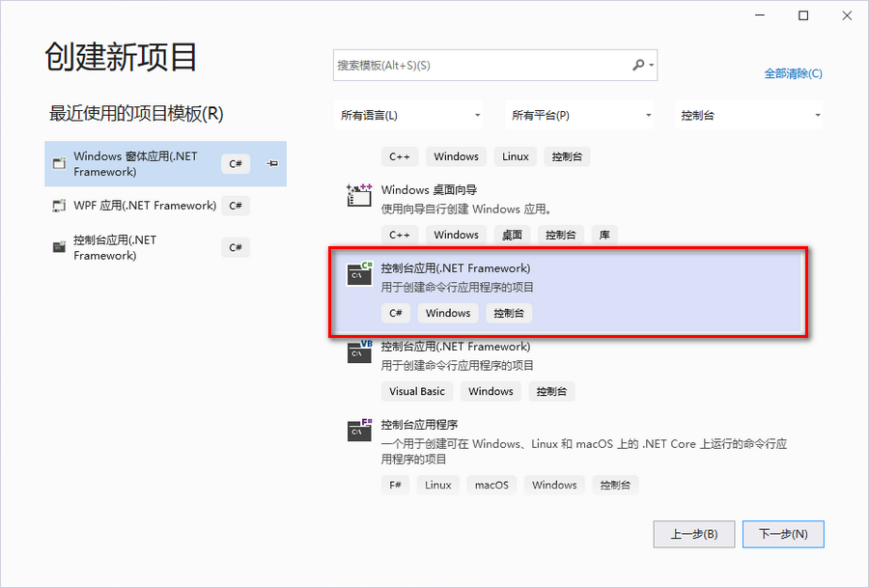Select the 控制台应用程序 F# template title
The image size is (869, 588).
click(x=420, y=425)
